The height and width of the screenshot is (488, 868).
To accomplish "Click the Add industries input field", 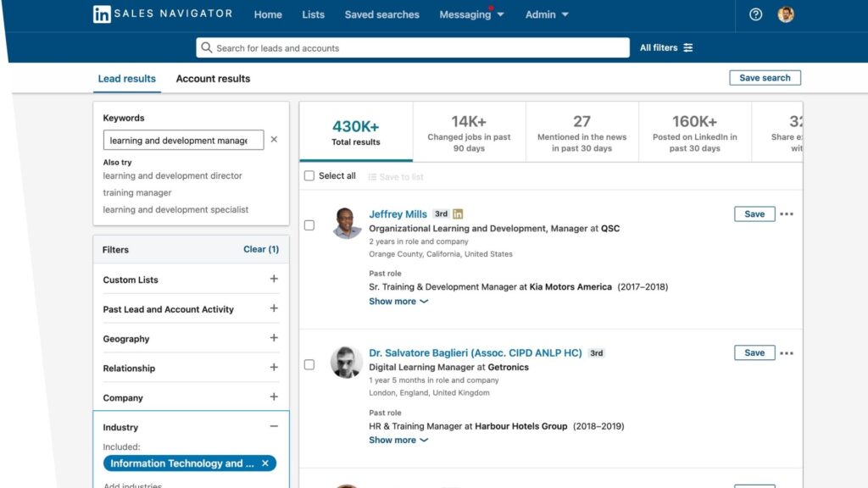I will pyautogui.click(x=133, y=485).
